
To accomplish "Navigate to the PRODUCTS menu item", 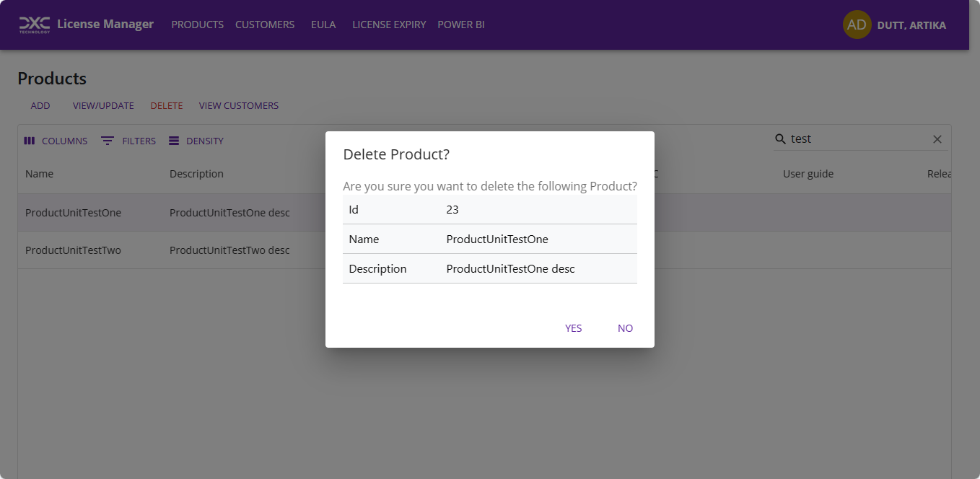I will [x=197, y=25].
